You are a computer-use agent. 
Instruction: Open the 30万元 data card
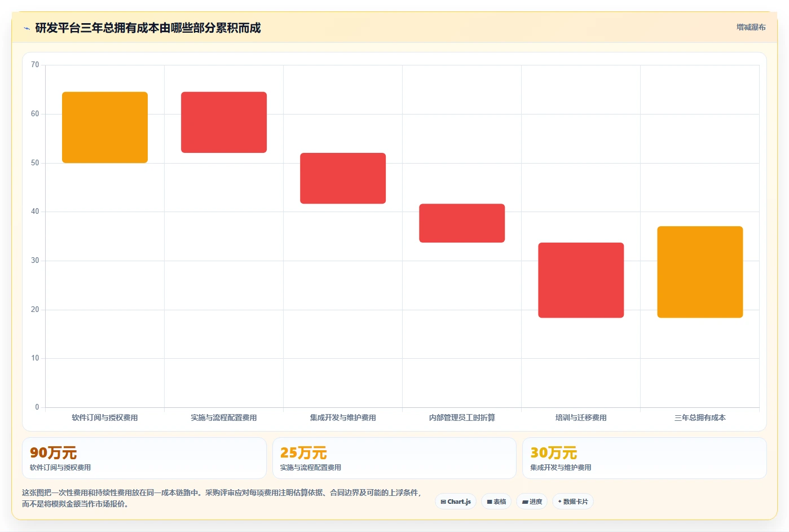645,458
